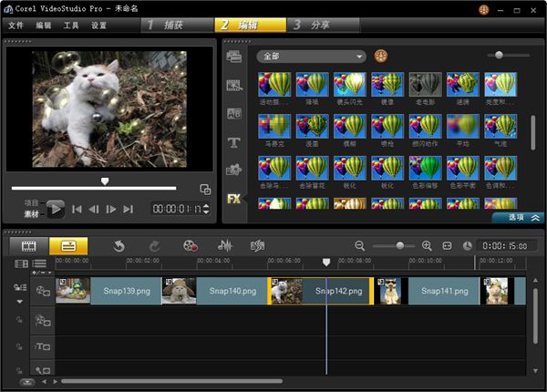Expand the 选项 options panel
This screenshot has width=547, height=392.
516,218
